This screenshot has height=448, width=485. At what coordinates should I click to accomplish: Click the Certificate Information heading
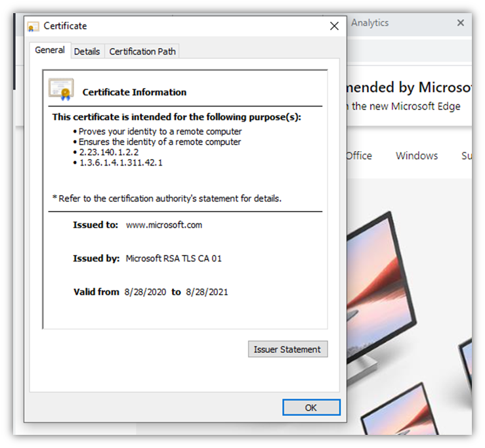pyautogui.click(x=135, y=92)
